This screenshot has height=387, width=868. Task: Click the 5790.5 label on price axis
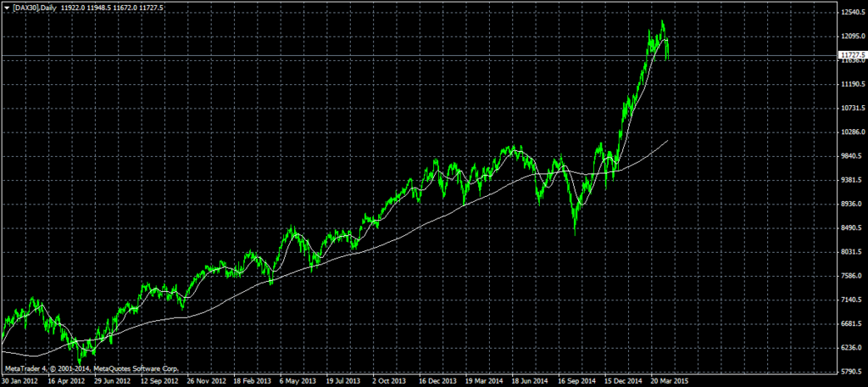tap(851, 372)
